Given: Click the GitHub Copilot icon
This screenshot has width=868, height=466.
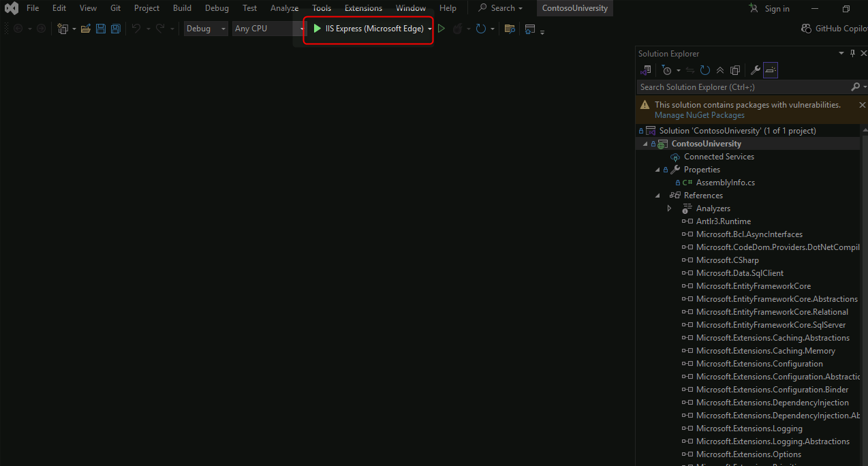Looking at the screenshot, I should (807, 29).
